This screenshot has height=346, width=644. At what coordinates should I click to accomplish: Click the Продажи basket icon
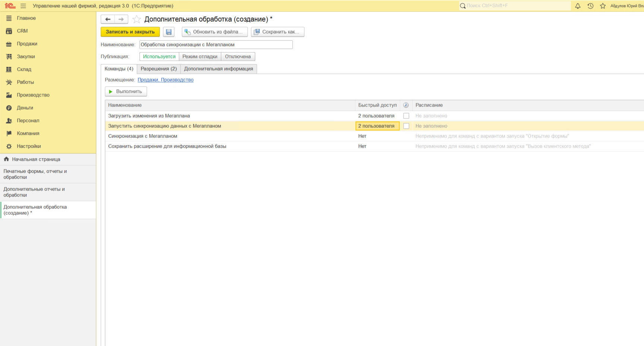[9, 44]
